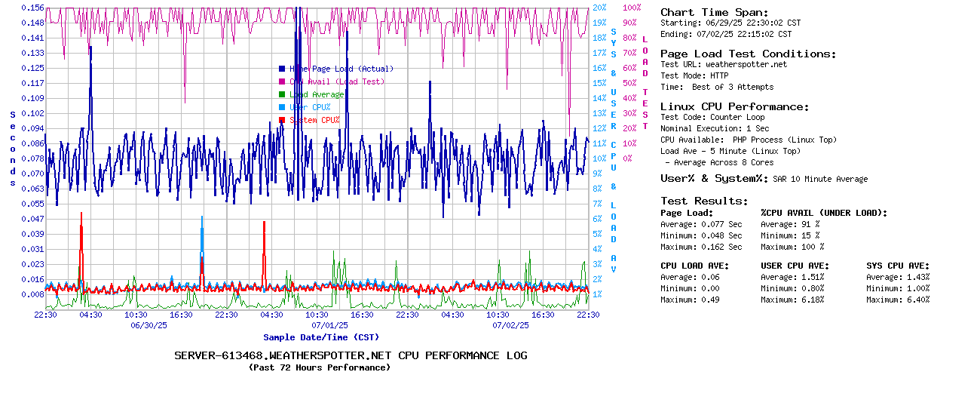Click the weatherspotter.net test URL text
The image size is (980, 415).
tap(746, 64)
